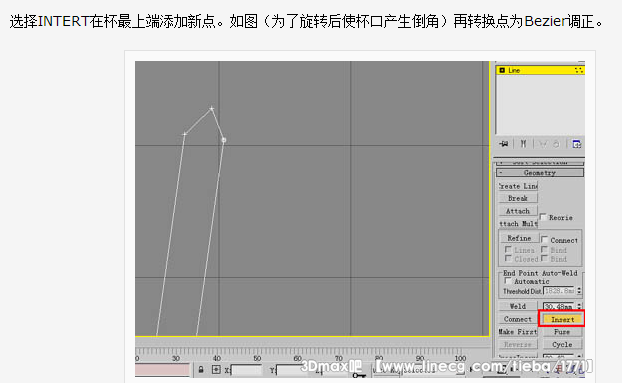Click the Reverse button
The image size is (622, 383).
518,345
